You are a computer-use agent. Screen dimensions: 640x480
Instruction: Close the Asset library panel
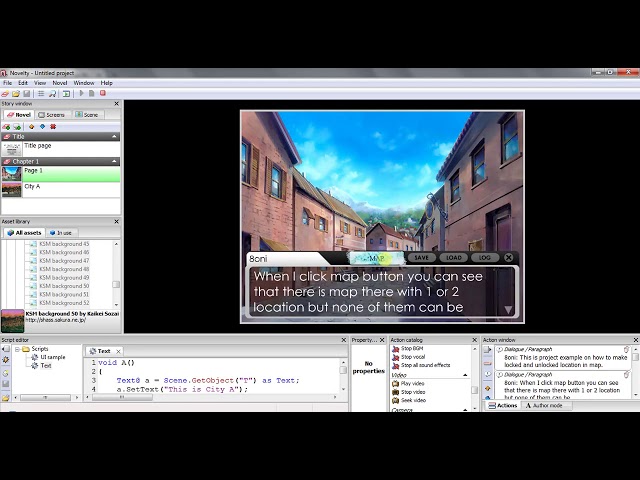click(x=116, y=221)
